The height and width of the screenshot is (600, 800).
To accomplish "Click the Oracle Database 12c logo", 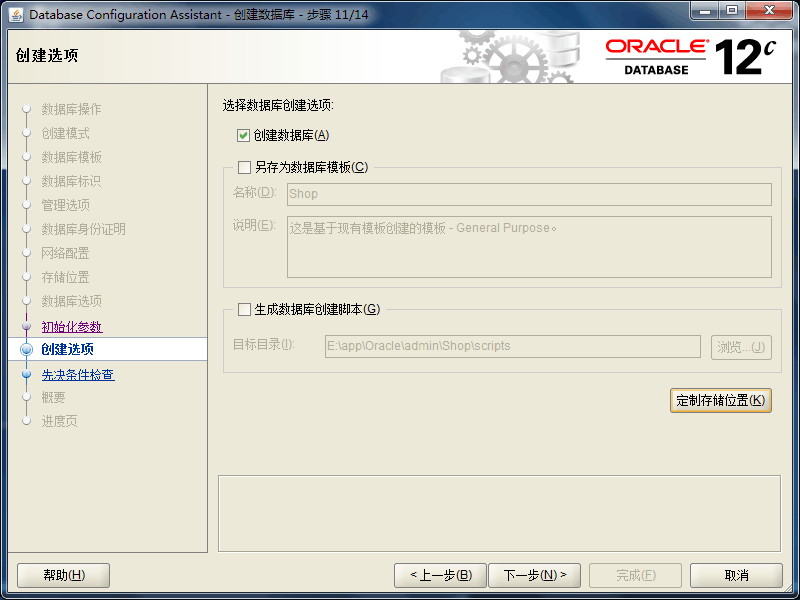I will pyautogui.click(x=690, y=57).
